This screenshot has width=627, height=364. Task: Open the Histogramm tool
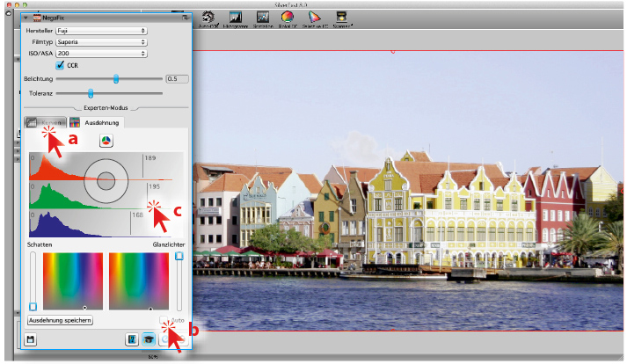(236, 16)
